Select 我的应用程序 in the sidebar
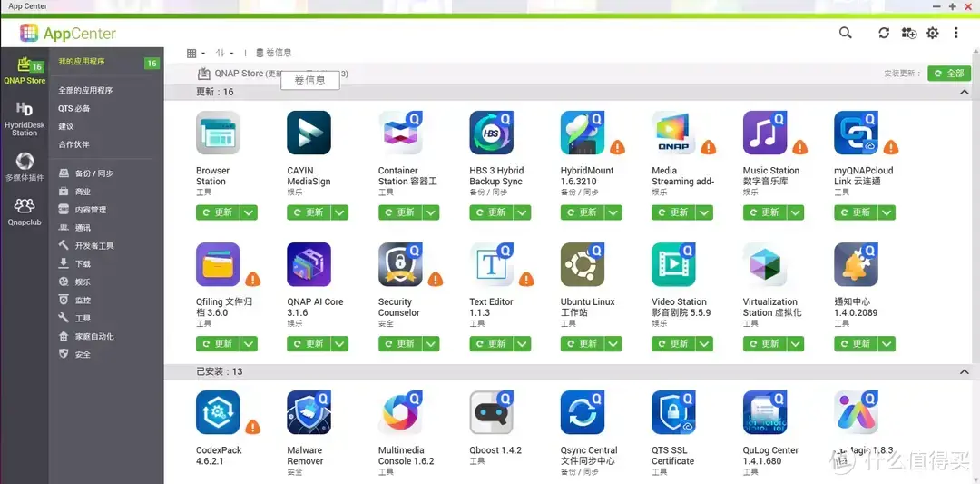 (x=82, y=62)
